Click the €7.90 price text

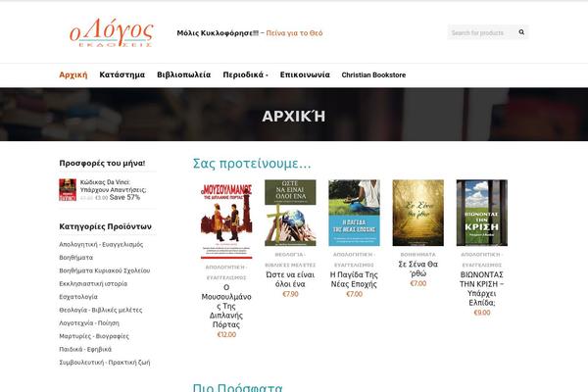click(x=290, y=294)
